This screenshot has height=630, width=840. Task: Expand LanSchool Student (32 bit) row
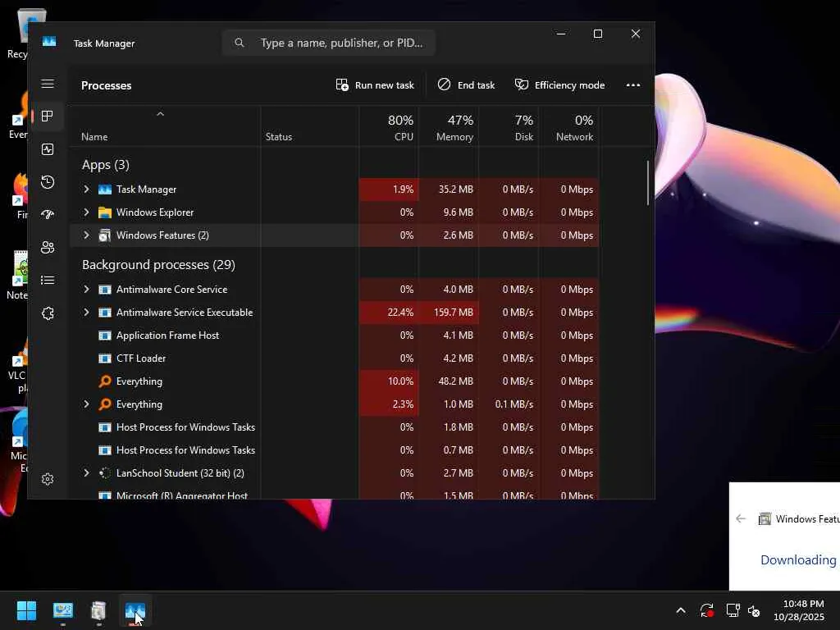click(x=86, y=473)
